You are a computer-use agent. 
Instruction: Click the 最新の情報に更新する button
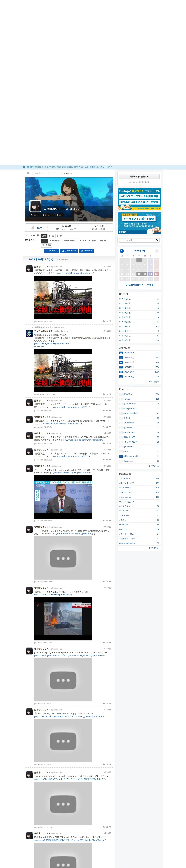point(139,176)
